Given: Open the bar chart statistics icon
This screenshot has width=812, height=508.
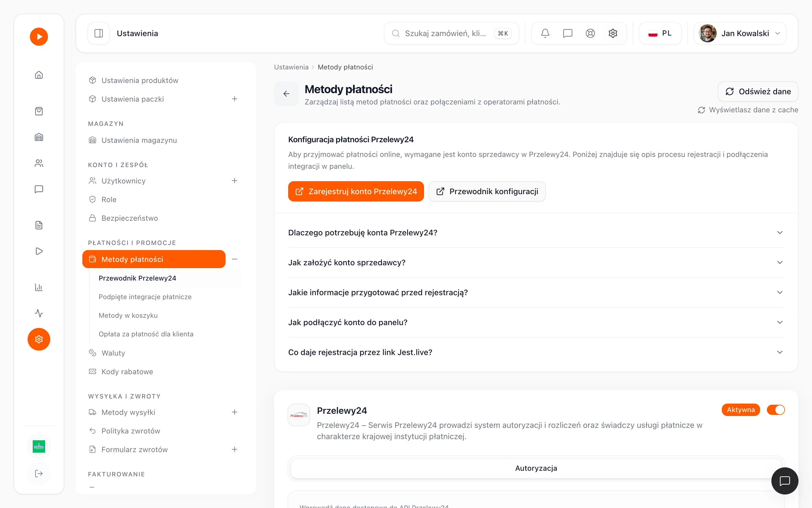Looking at the screenshot, I should 39,287.
